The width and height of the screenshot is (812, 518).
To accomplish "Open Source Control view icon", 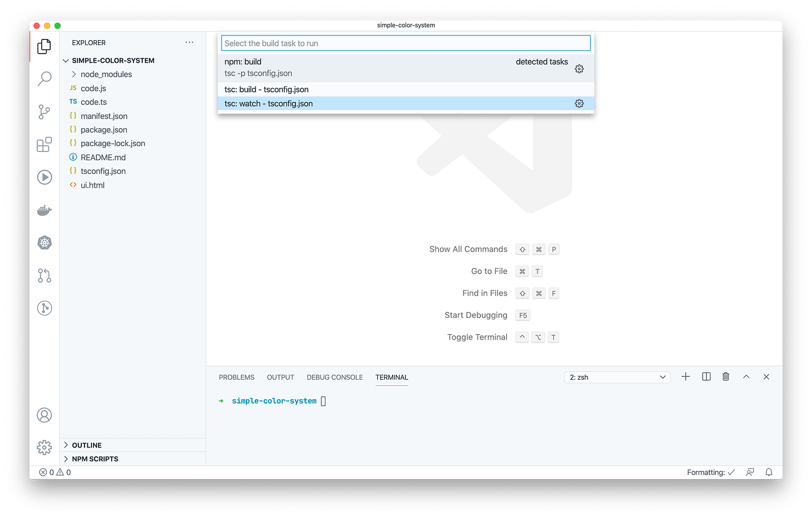I will (x=44, y=112).
